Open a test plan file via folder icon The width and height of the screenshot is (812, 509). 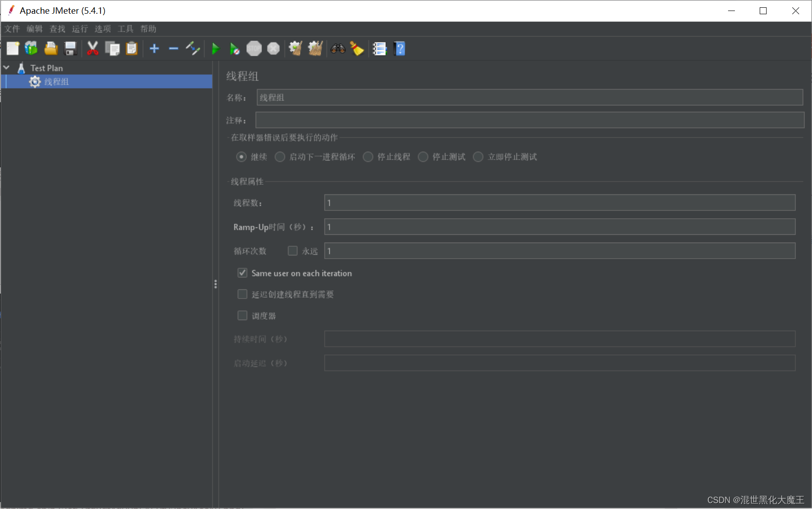point(50,49)
